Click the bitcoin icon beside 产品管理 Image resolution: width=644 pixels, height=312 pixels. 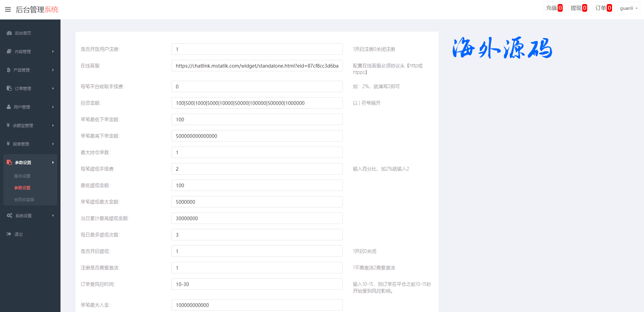[9, 70]
